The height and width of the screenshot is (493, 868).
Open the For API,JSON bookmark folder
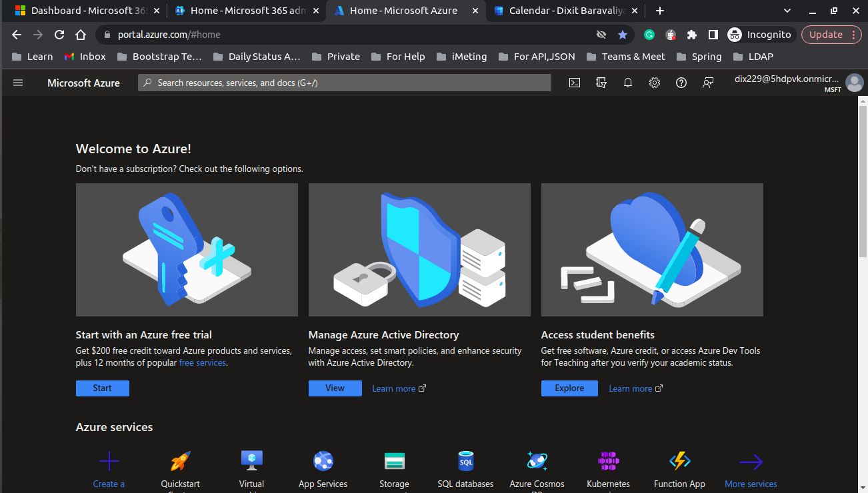coord(537,57)
